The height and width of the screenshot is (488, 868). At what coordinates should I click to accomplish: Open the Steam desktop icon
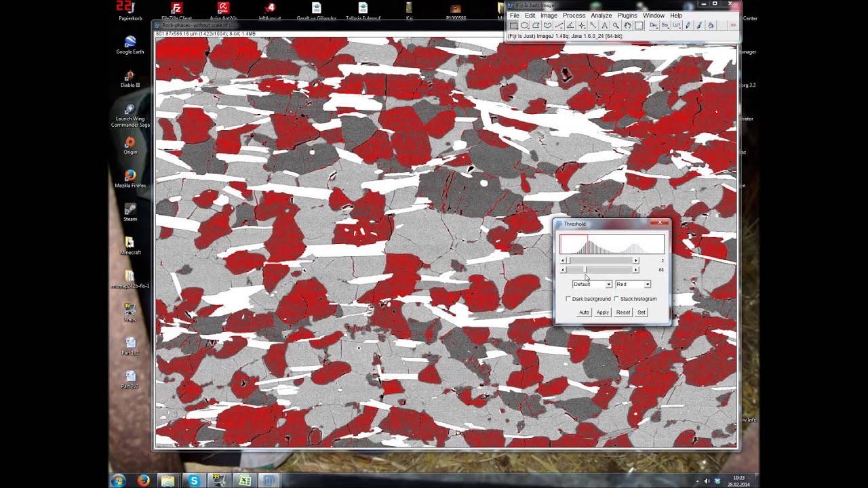point(130,212)
